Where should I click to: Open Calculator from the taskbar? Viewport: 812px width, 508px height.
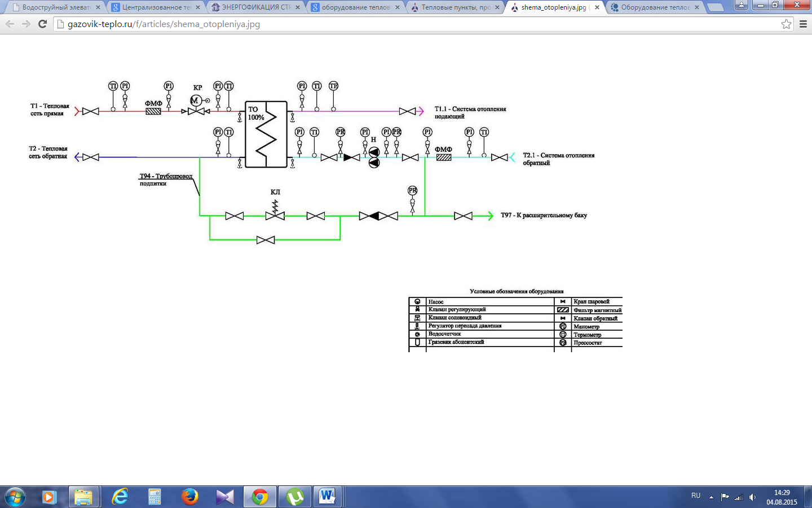tap(155, 497)
